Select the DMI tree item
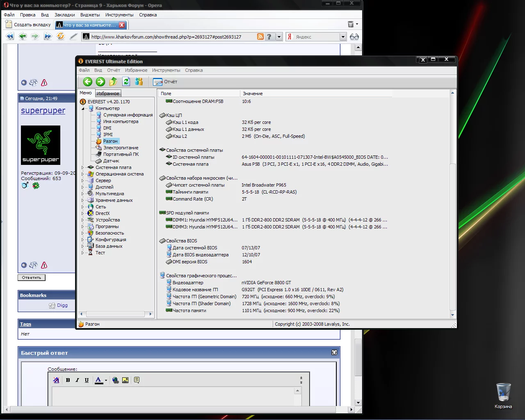Viewport: 525px width, 420px height. pos(107,128)
